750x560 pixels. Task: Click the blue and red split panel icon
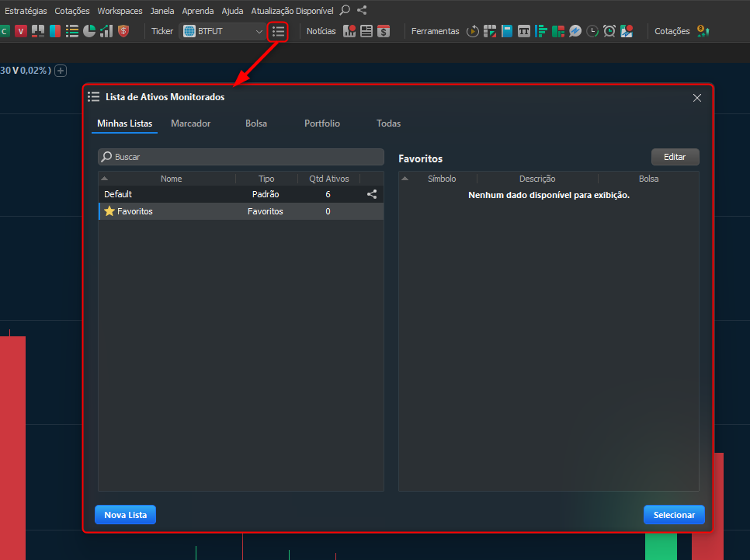pyautogui.click(x=55, y=32)
